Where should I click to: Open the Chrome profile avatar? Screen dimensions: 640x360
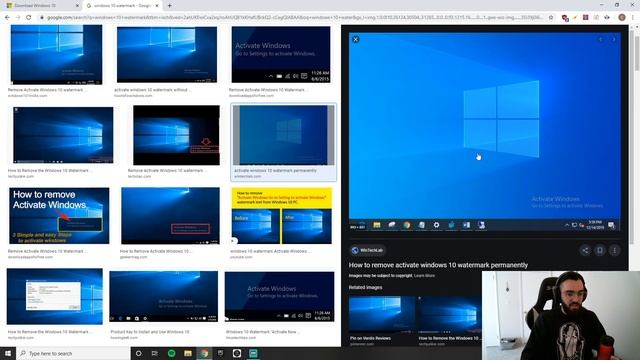(622, 17)
